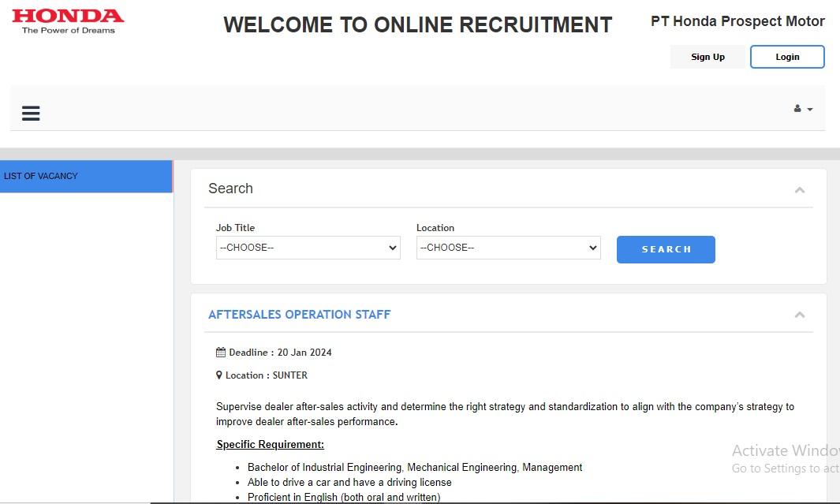Click the Deadline 20 Jan 2024 text

tap(280, 353)
